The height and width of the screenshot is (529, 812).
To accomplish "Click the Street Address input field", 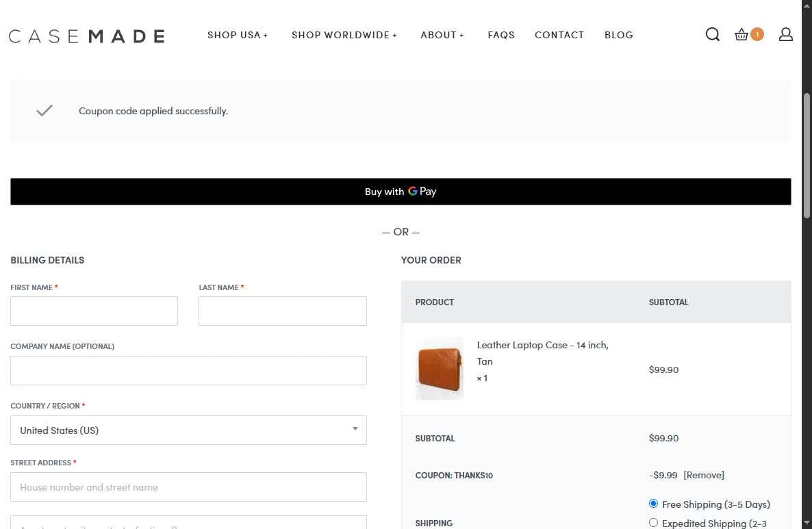I will point(188,487).
